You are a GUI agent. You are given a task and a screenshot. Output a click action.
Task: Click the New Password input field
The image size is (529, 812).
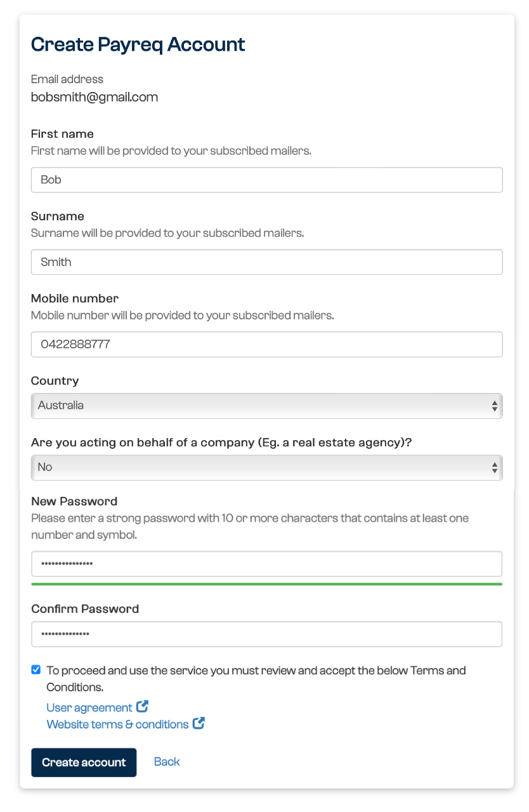(266, 564)
